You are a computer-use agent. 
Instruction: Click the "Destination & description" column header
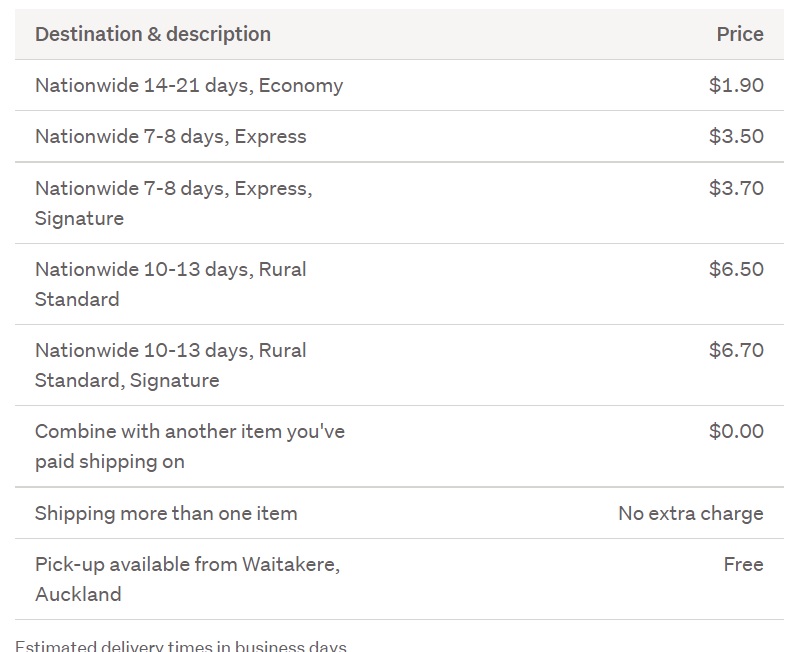(152, 34)
